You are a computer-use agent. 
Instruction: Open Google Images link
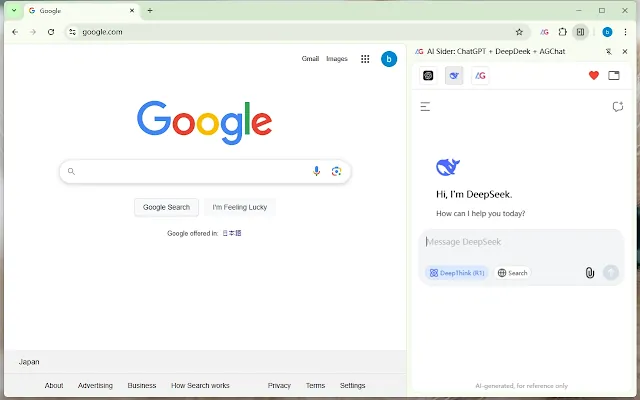tap(337, 59)
